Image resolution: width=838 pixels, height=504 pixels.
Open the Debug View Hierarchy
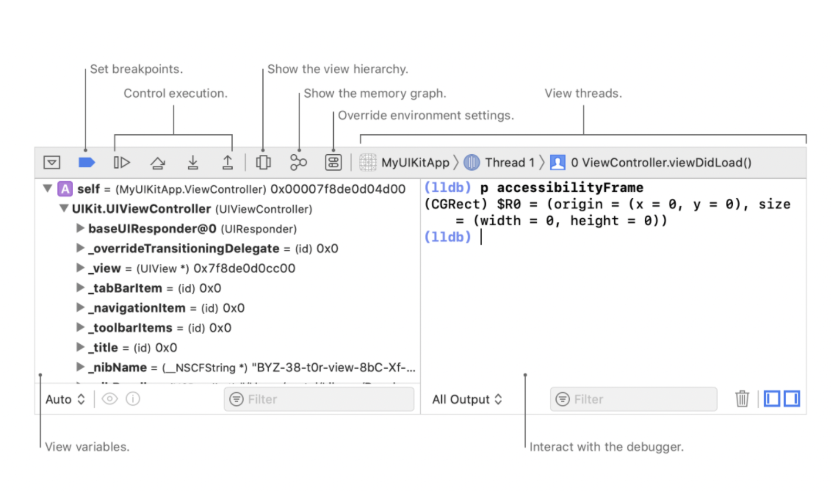(263, 163)
